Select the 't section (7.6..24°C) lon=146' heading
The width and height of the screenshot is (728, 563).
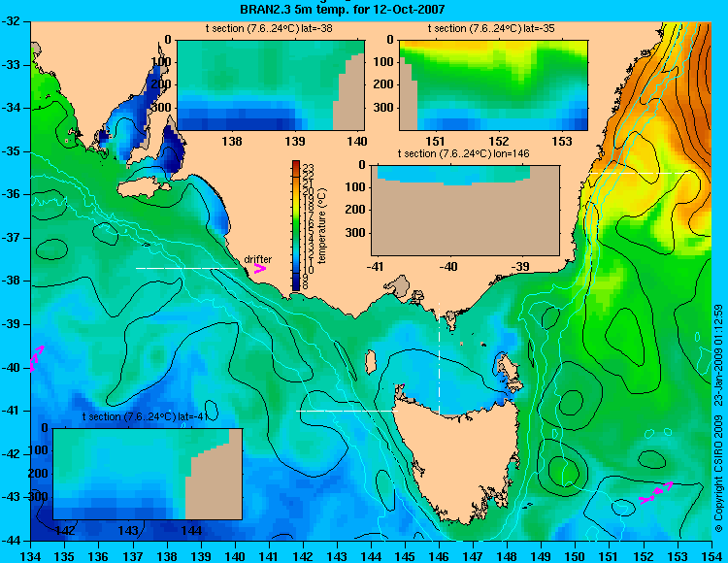click(463, 153)
